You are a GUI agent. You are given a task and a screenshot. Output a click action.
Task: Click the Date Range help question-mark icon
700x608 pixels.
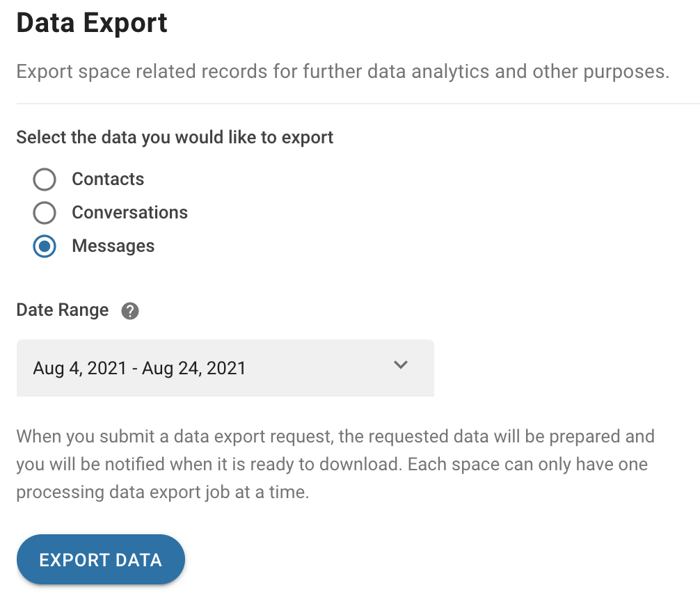[x=130, y=311]
